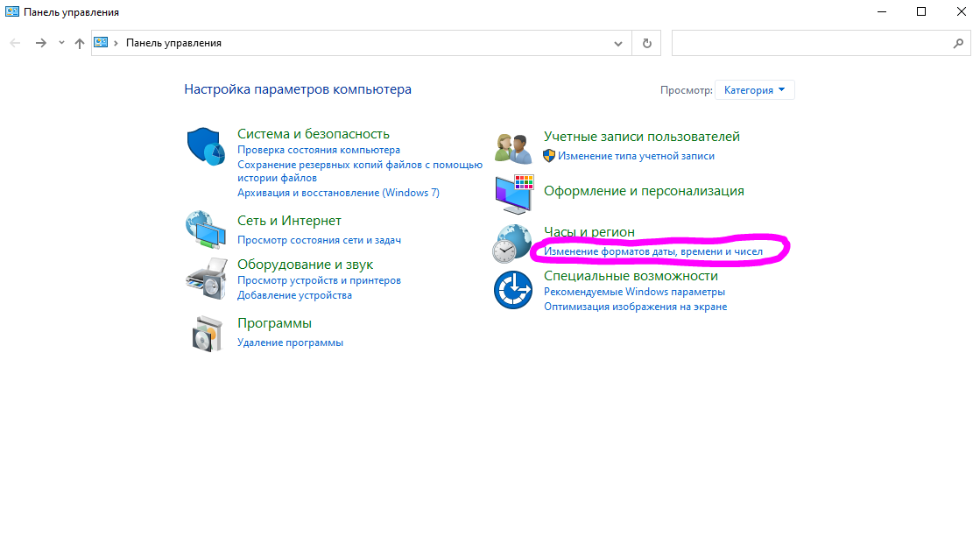Click the Programs disc box icon
The width and height of the screenshot is (980, 551).
[x=207, y=334]
